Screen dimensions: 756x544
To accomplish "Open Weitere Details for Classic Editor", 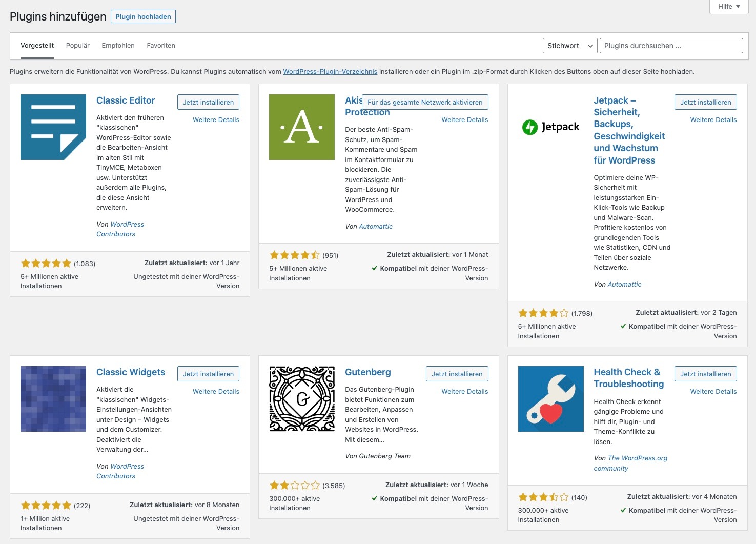I will (216, 119).
